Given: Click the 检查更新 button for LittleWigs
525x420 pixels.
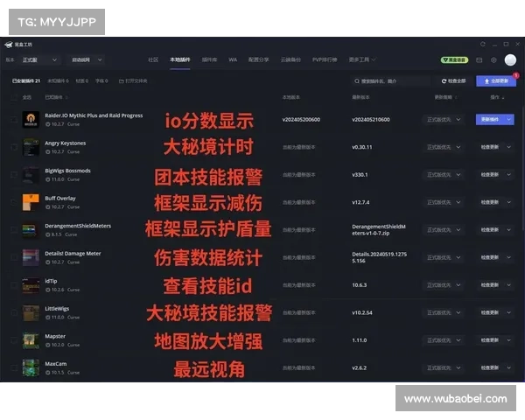Looking at the screenshot, I should coord(490,313).
